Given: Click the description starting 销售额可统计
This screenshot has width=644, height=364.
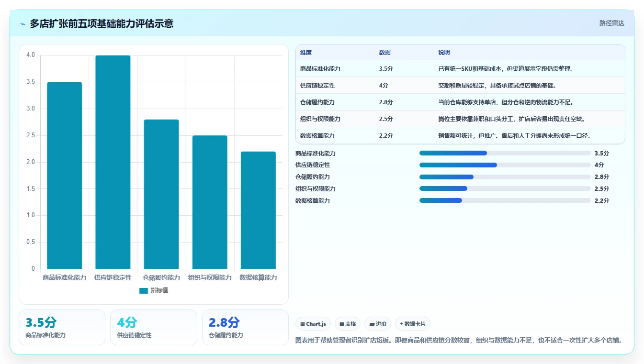Looking at the screenshot, I should tap(515, 136).
